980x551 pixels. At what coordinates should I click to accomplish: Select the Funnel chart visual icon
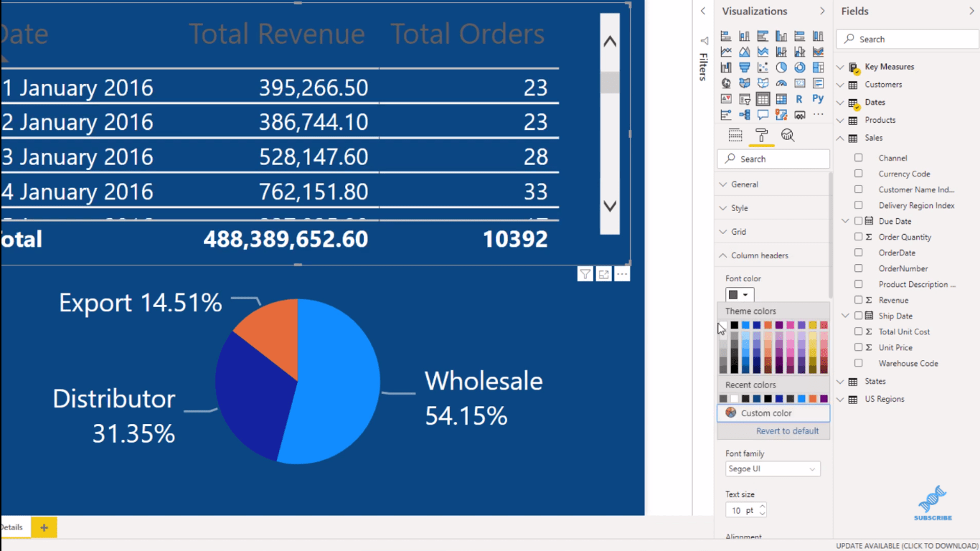coord(745,67)
